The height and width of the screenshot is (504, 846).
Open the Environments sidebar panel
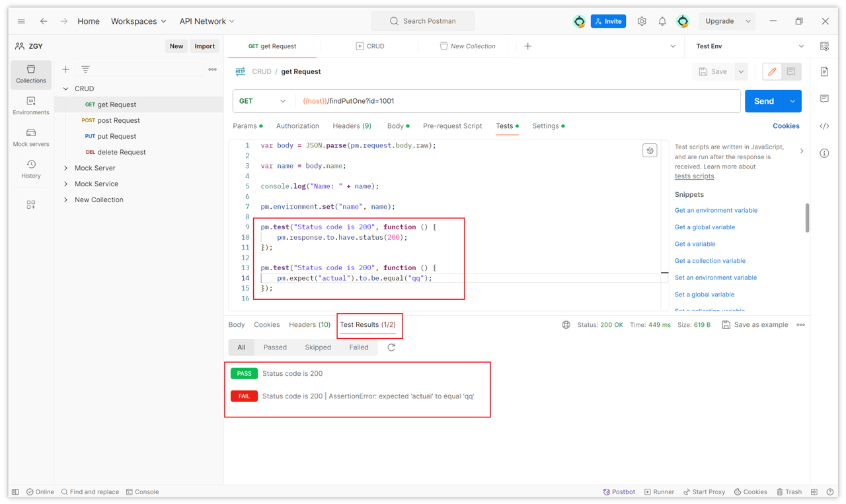(x=31, y=106)
